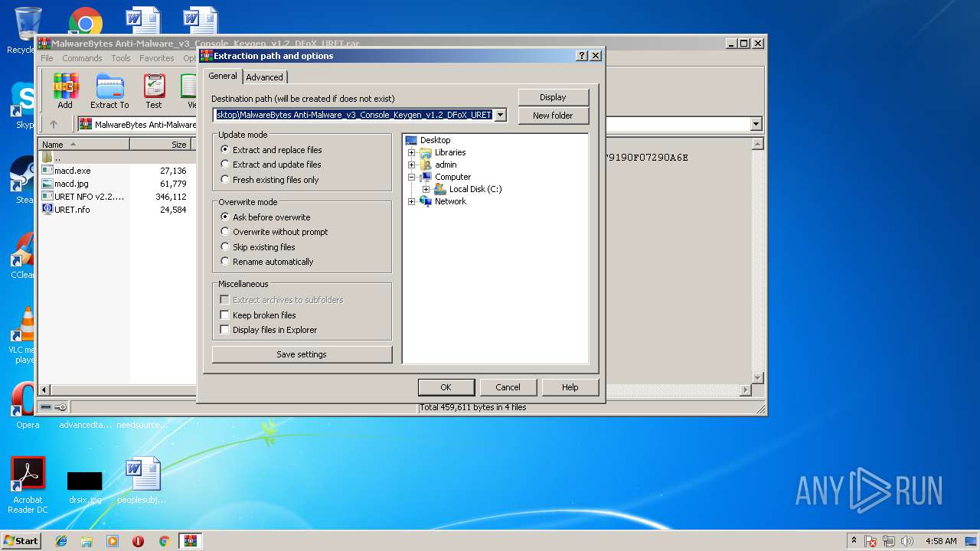Viewport: 980px width, 551px height.
Task: Confirm extraction with OK button
Action: coord(446,387)
